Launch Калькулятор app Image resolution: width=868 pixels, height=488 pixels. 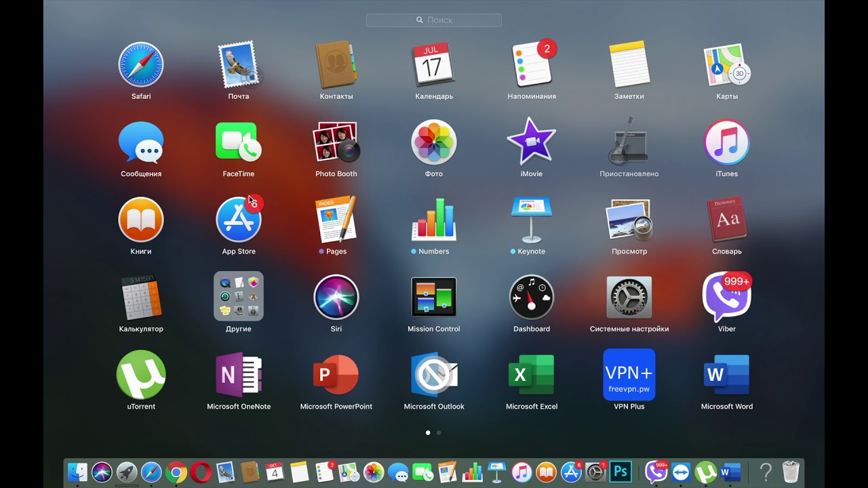pyautogui.click(x=141, y=297)
